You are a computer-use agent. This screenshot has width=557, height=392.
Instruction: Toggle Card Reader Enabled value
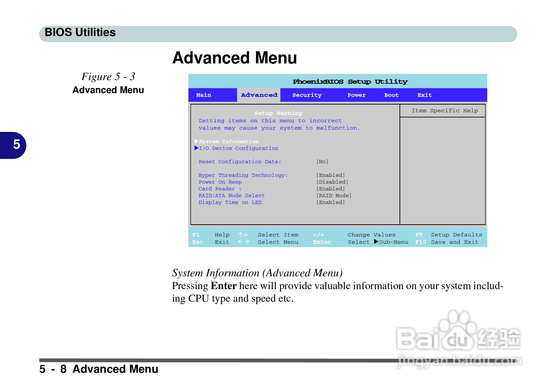pyautogui.click(x=330, y=189)
